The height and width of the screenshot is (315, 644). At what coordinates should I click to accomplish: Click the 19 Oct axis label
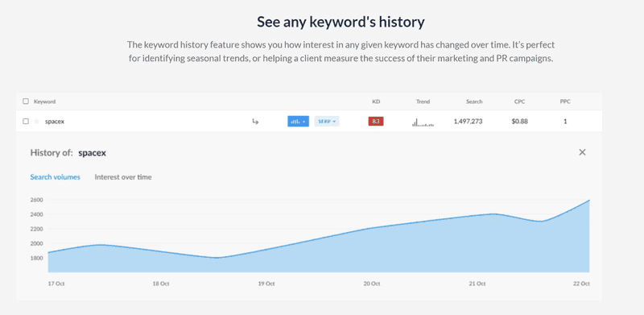266,284
